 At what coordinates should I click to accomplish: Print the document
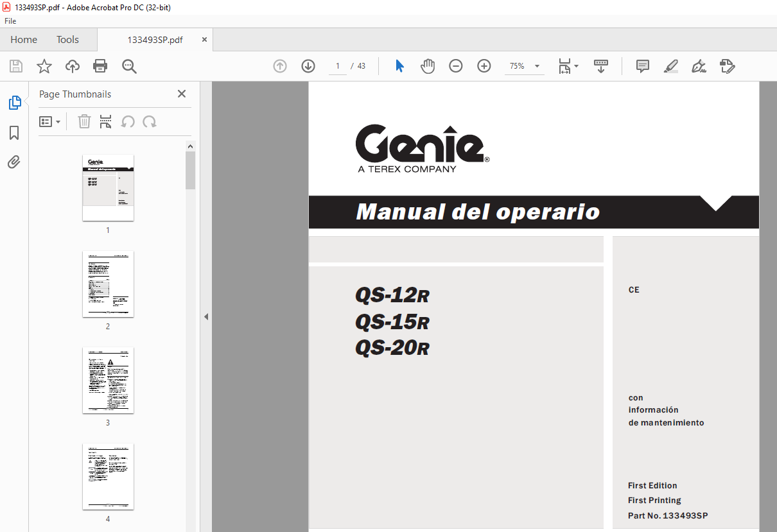100,66
